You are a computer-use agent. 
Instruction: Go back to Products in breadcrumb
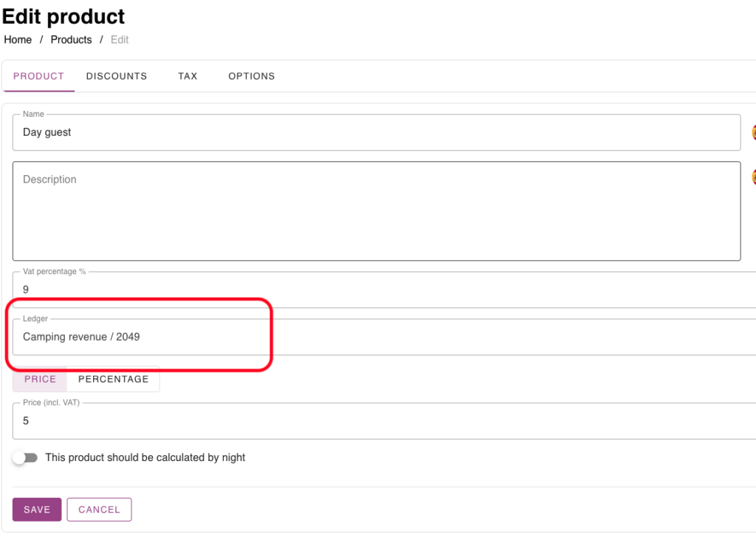71,40
